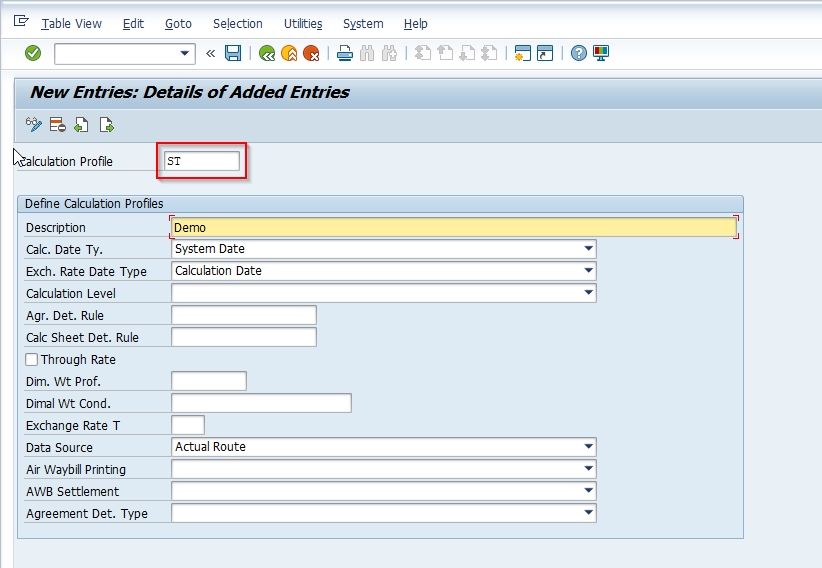Click the Find Next binoculars icon
Image resolution: width=822 pixels, height=568 pixels.
pyautogui.click(x=390, y=53)
